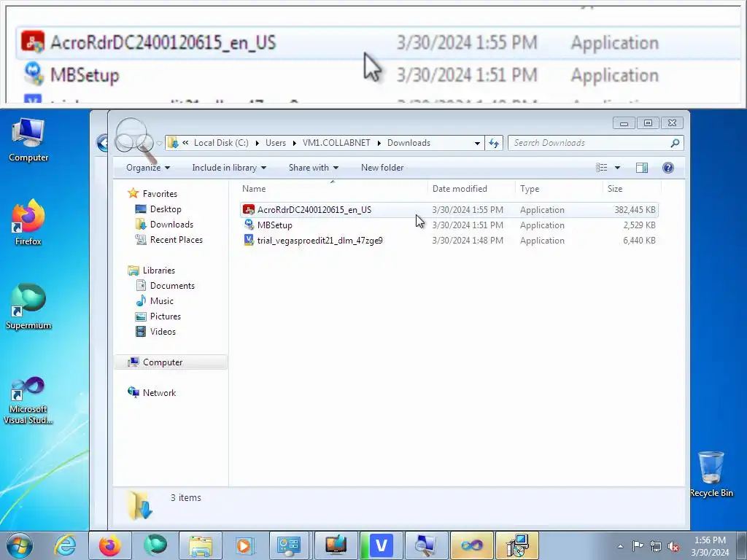Select Favorites in the navigation pane

(x=153, y=194)
